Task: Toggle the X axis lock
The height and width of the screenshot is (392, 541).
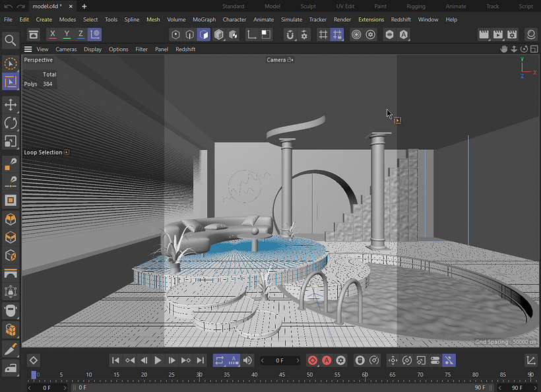Action: [52, 34]
